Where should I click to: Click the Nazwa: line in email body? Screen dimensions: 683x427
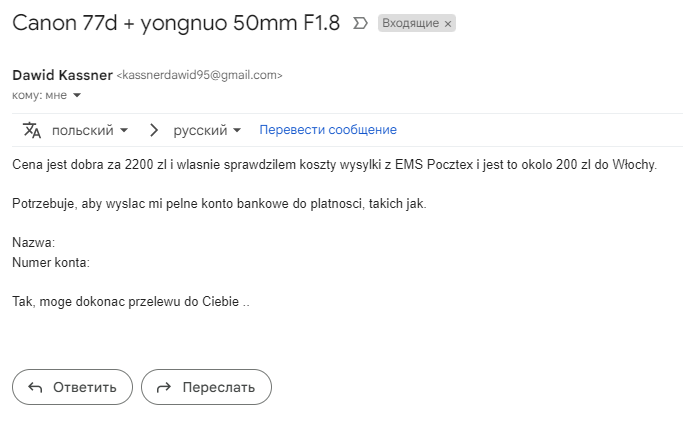coord(34,242)
